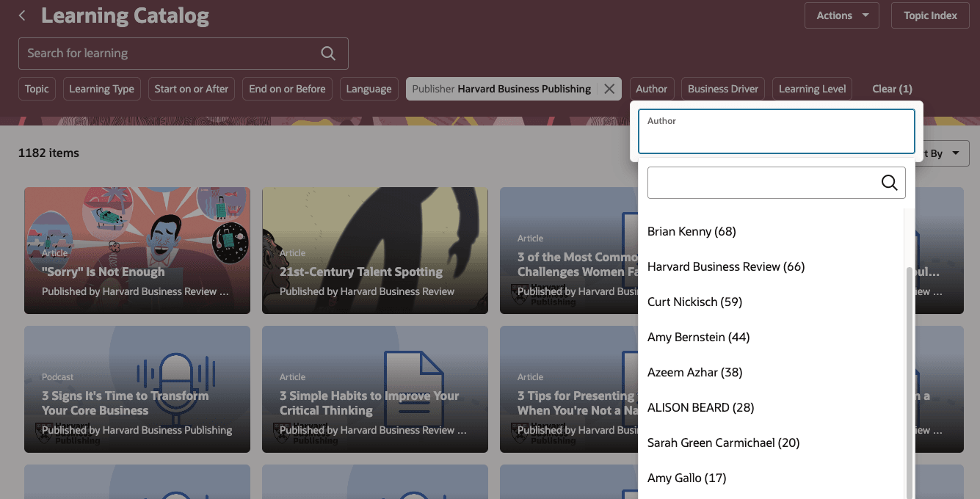Open the Learning Level filter
Viewport: 980px width, 499px height.
(x=812, y=89)
